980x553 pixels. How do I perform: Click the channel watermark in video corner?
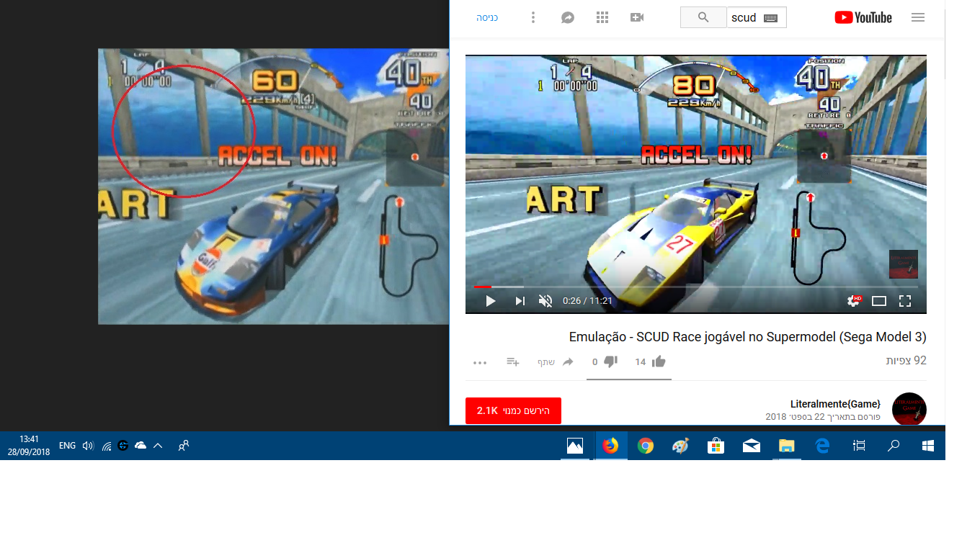[x=904, y=264]
